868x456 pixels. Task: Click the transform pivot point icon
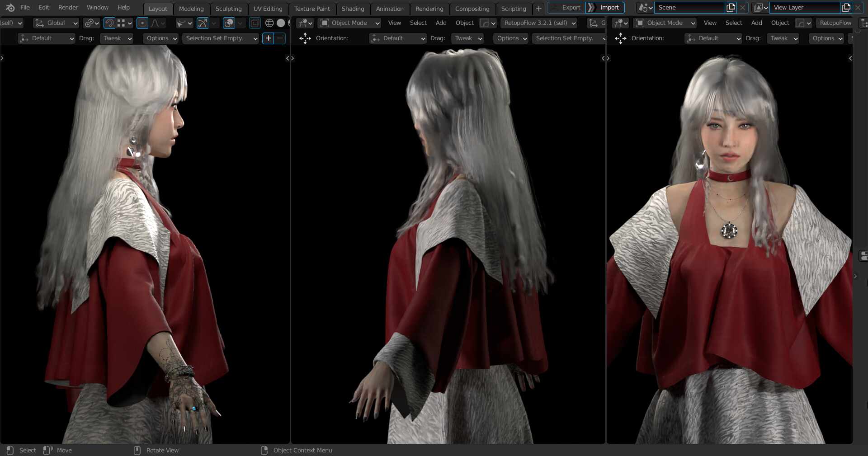(x=90, y=23)
